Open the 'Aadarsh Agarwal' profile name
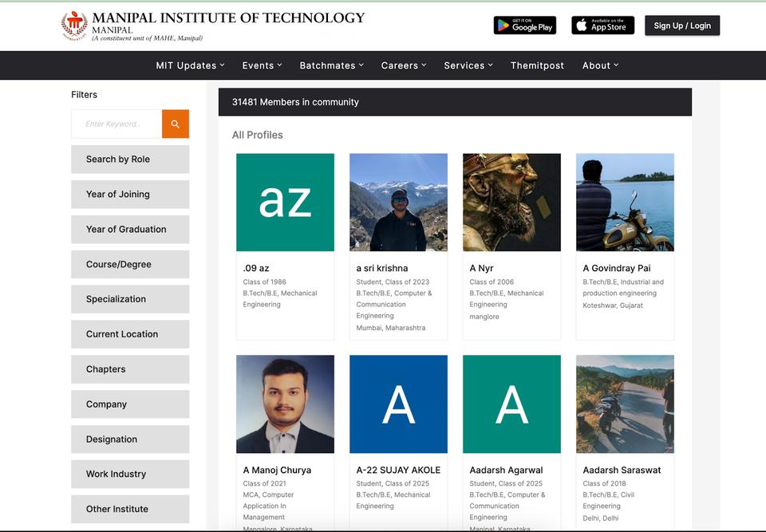The height and width of the screenshot is (532, 766). point(506,470)
